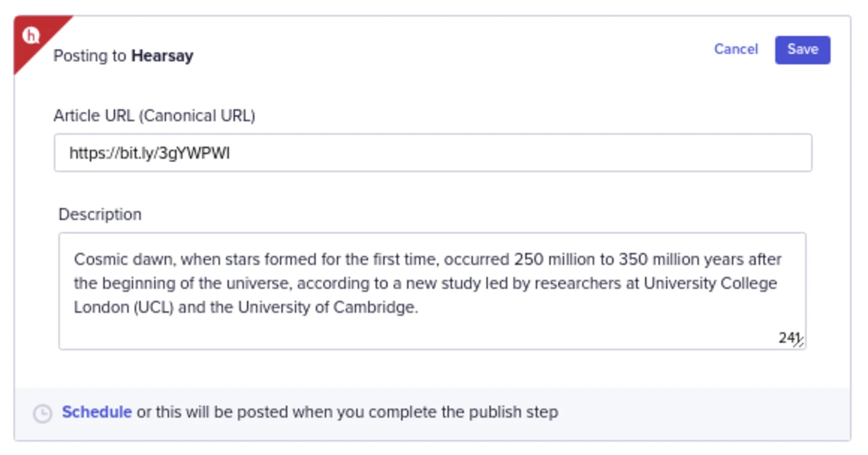Click the Hearsay logo in the red corner

tap(31, 35)
